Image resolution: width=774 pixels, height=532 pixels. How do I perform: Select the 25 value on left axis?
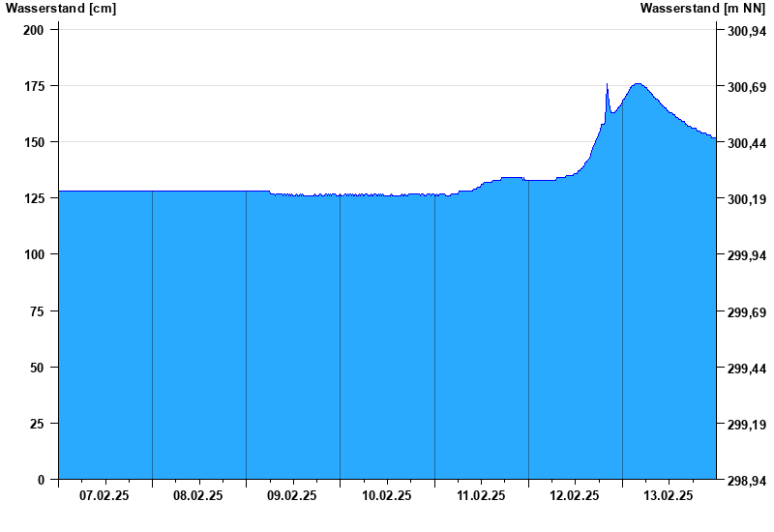click(x=37, y=424)
